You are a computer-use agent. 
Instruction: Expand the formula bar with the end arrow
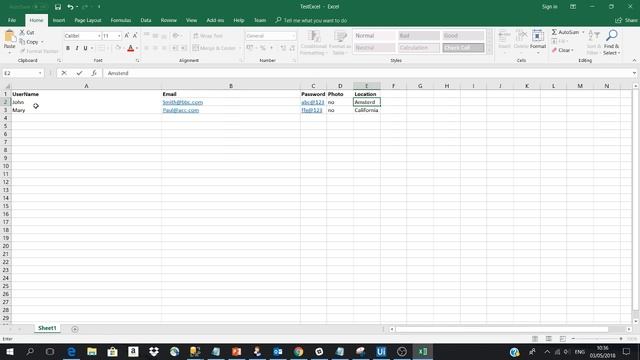click(634, 73)
